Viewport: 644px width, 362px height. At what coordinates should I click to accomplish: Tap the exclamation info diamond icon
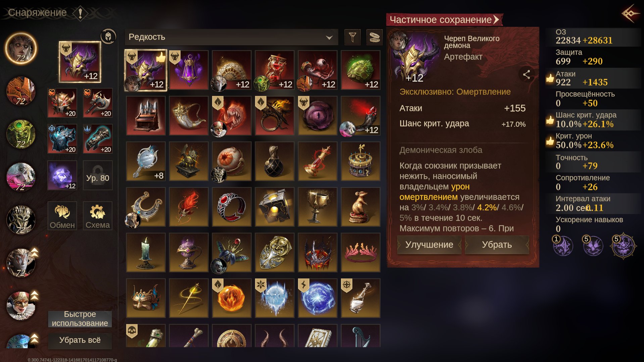80,13
